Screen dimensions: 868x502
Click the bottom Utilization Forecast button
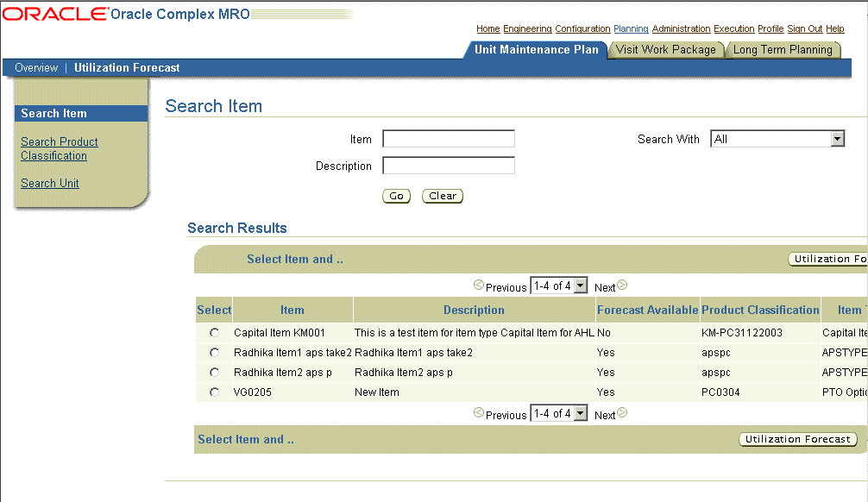tap(798, 439)
